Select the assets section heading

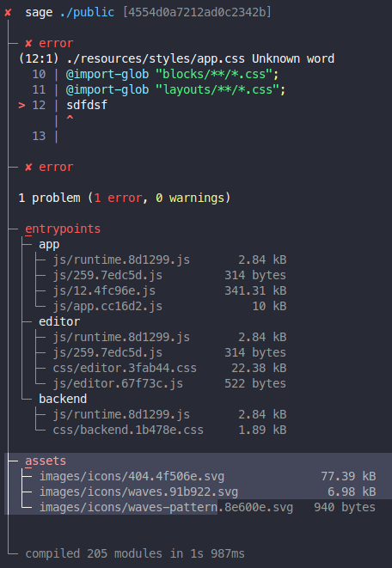coord(46,461)
